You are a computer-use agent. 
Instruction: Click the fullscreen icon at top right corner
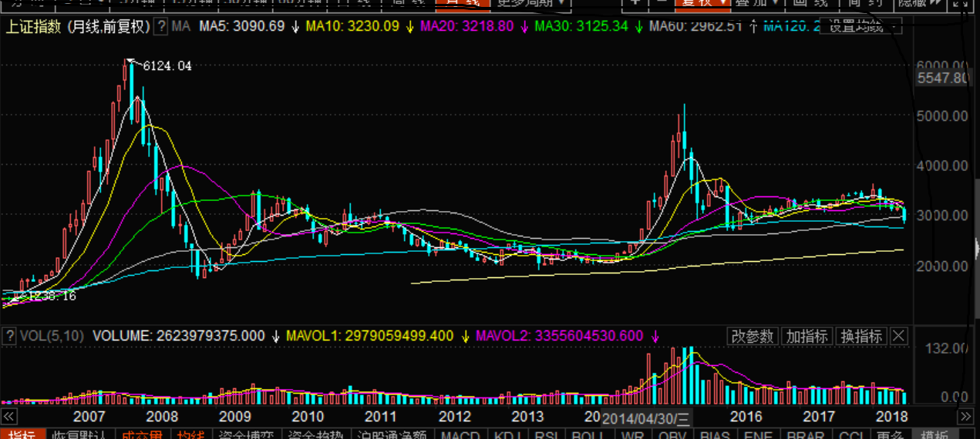click(x=961, y=3)
